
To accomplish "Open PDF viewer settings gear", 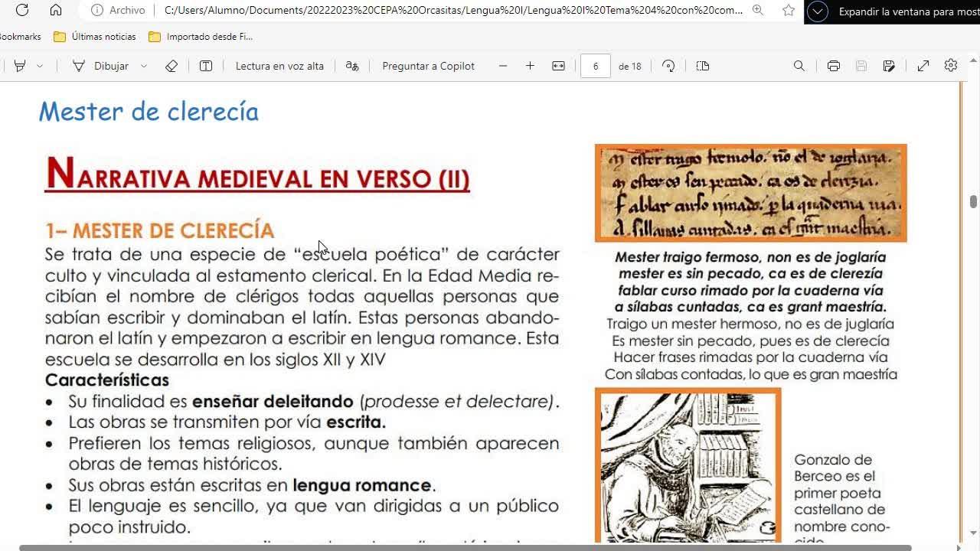I will click(x=951, y=66).
